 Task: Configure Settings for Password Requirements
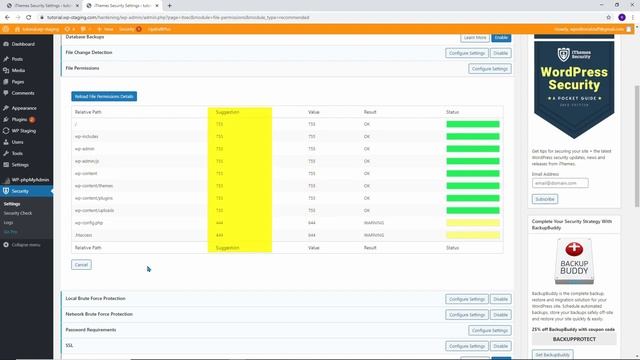click(490, 330)
